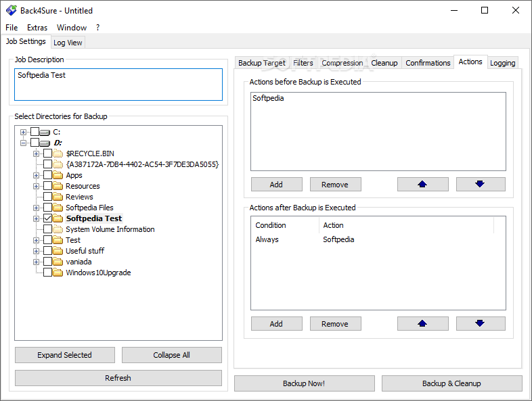Image resolution: width=532 pixels, height=401 pixels.
Task: Click the System Volume Information folder icon
Action: click(58, 229)
